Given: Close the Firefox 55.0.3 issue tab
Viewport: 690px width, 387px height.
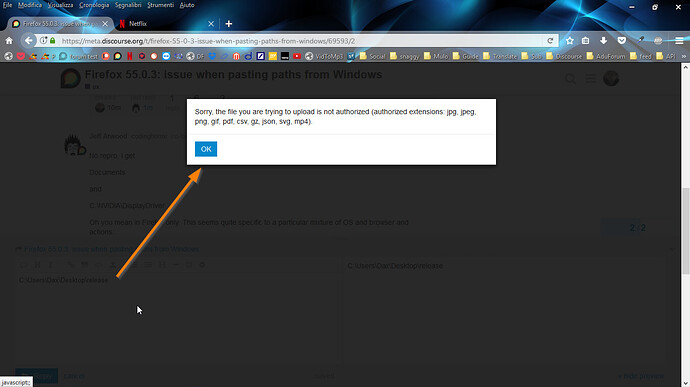Looking at the screenshot, I should (x=105, y=24).
